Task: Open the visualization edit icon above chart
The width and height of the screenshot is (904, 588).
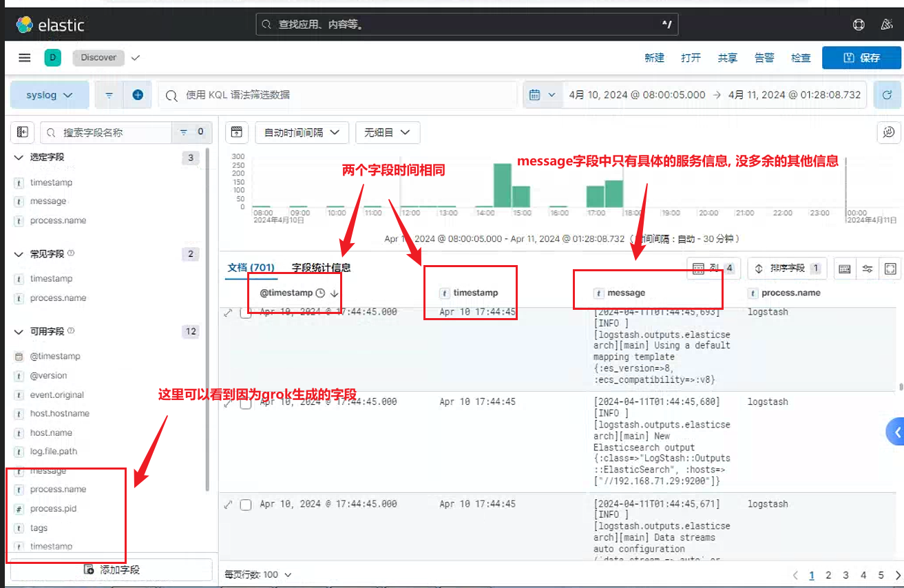Action: click(888, 132)
